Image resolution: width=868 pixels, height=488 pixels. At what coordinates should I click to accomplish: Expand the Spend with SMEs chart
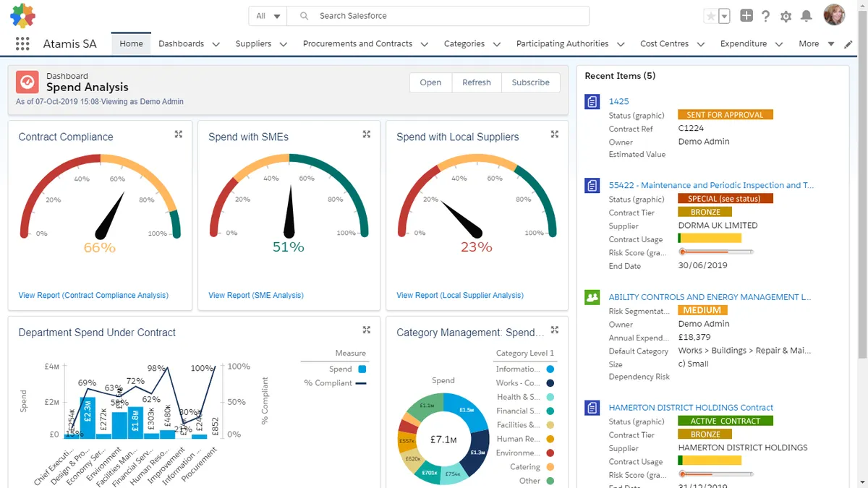[x=366, y=134]
